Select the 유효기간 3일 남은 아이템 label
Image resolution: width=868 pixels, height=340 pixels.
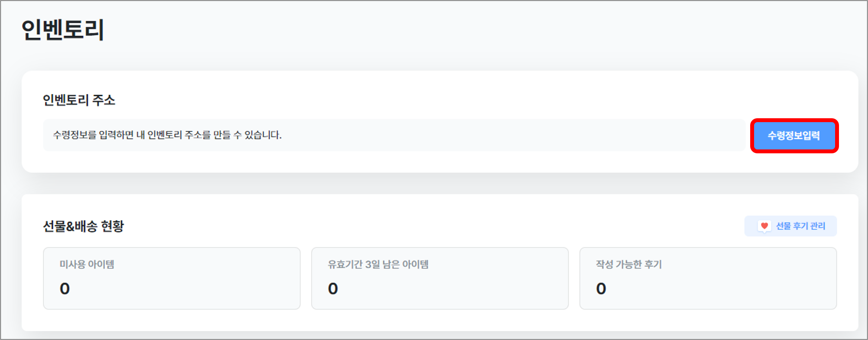click(x=378, y=264)
